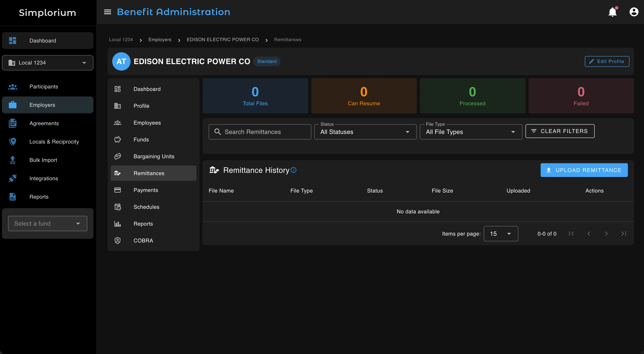Open the user account profile icon
Image resolution: width=644 pixels, height=354 pixels.
click(634, 12)
